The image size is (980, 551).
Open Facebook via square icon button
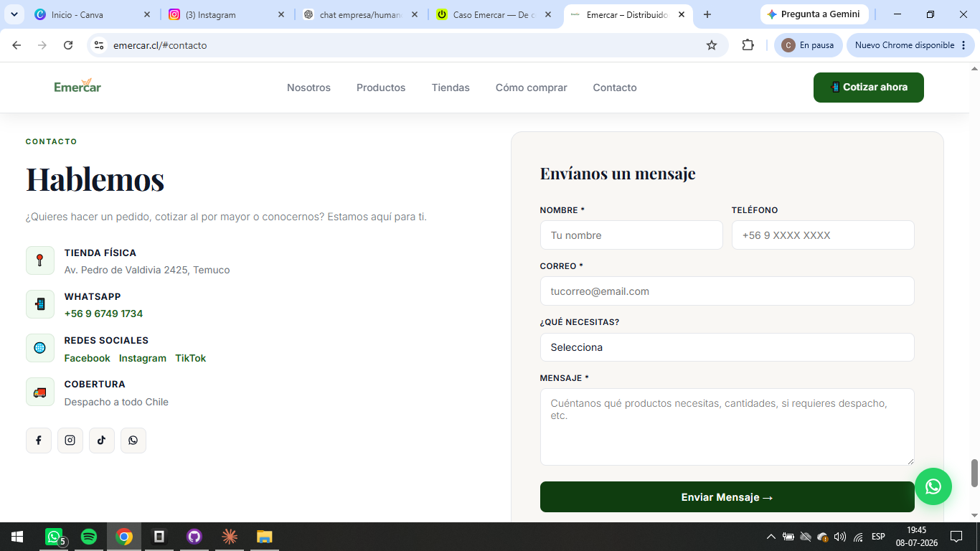tap(39, 441)
